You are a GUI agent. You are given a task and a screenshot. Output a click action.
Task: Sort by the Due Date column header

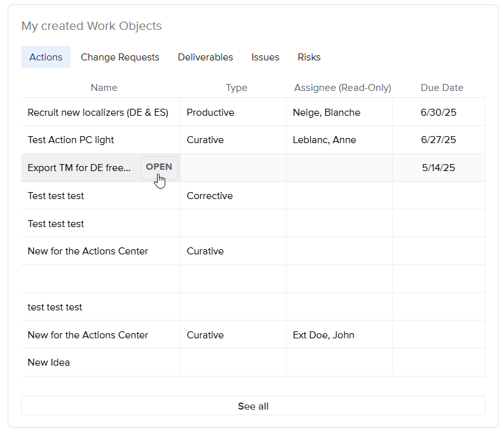tap(442, 88)
